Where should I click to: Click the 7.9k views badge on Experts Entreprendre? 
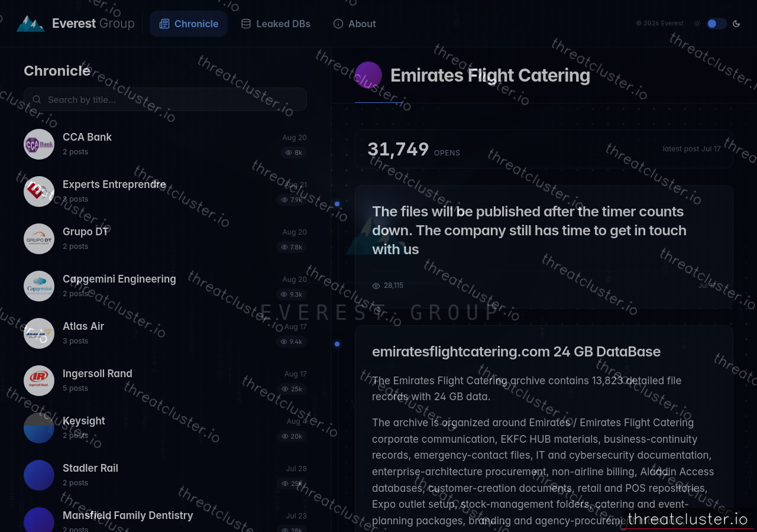pos(292,200)
